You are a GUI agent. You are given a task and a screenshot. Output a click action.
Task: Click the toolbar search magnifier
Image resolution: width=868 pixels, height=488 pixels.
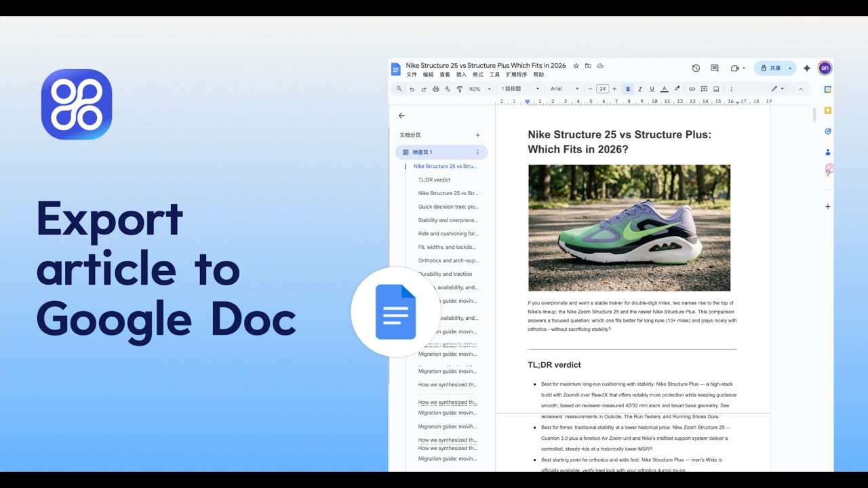399,89
